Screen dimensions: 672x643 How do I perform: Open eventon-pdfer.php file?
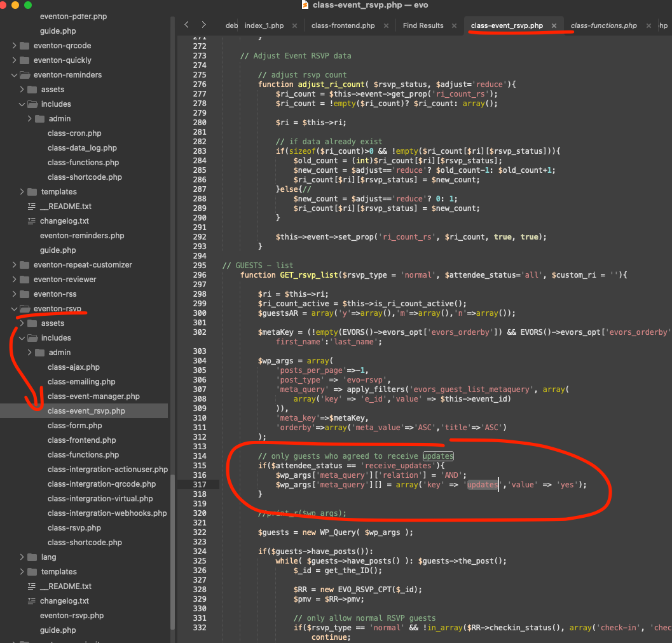click(x=73, y=17)
